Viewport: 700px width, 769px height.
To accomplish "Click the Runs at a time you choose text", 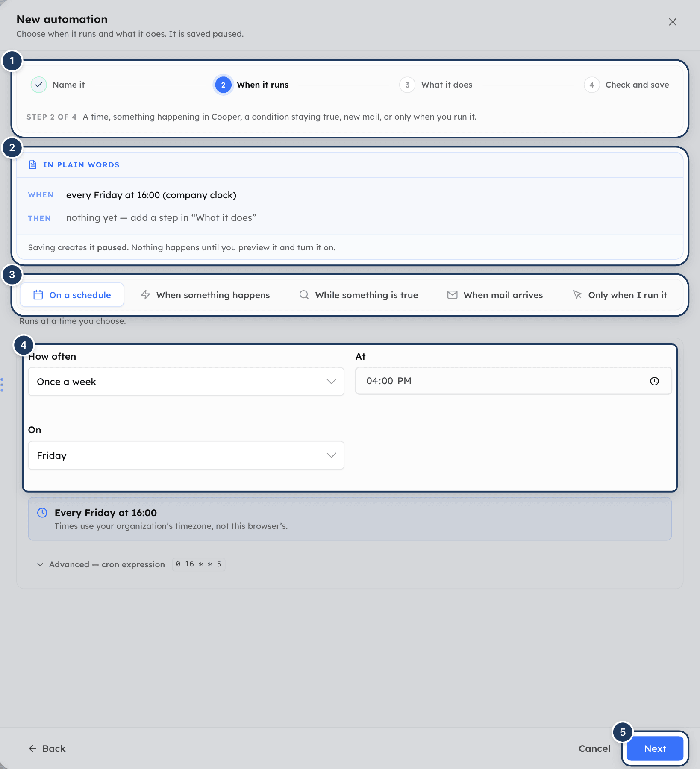I will coord(73,321).
